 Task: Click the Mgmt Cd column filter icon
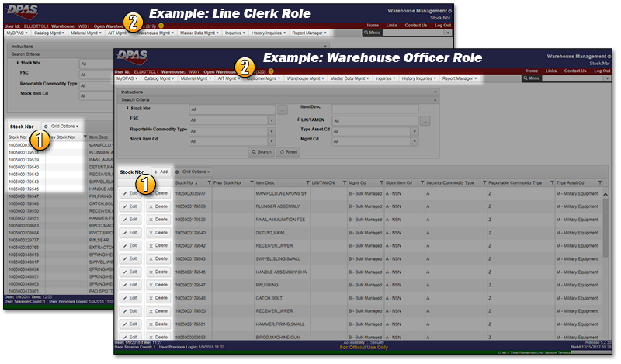[381, 183]
